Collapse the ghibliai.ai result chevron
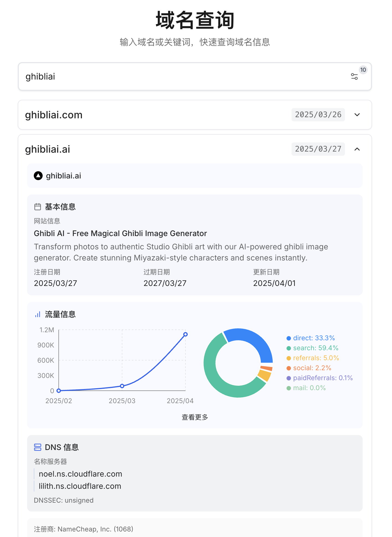 pyautogui.click(x=357, y=149)
